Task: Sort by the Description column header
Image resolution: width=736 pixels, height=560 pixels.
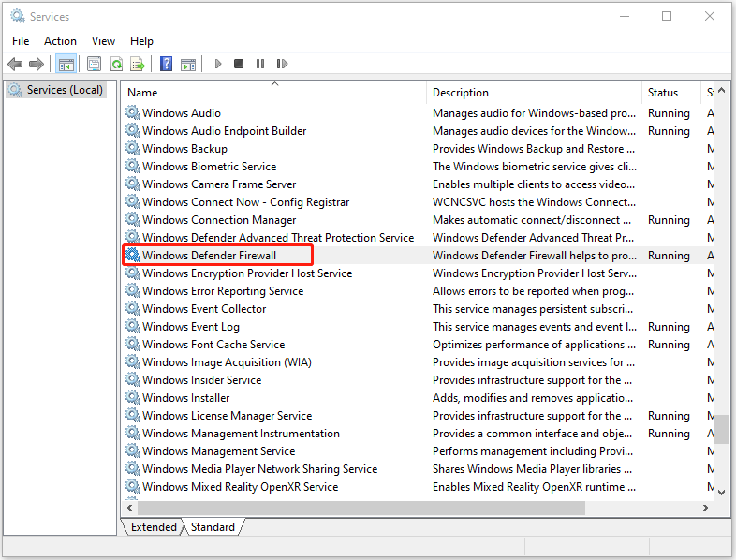Action: (x=534, y=93)
